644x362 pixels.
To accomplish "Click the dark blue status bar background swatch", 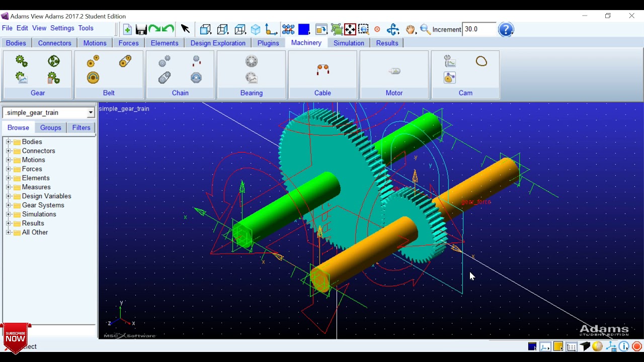I will [x=532, y=346].
